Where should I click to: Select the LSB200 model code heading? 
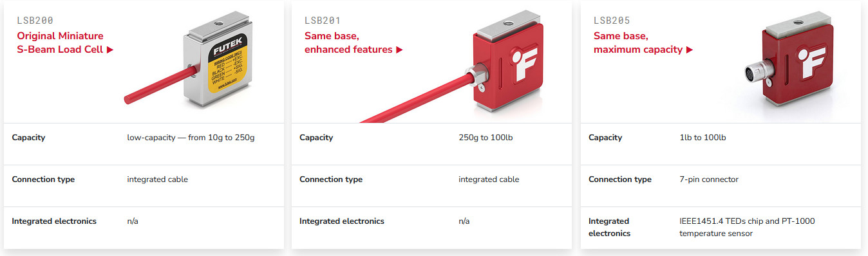coord(35,21)
